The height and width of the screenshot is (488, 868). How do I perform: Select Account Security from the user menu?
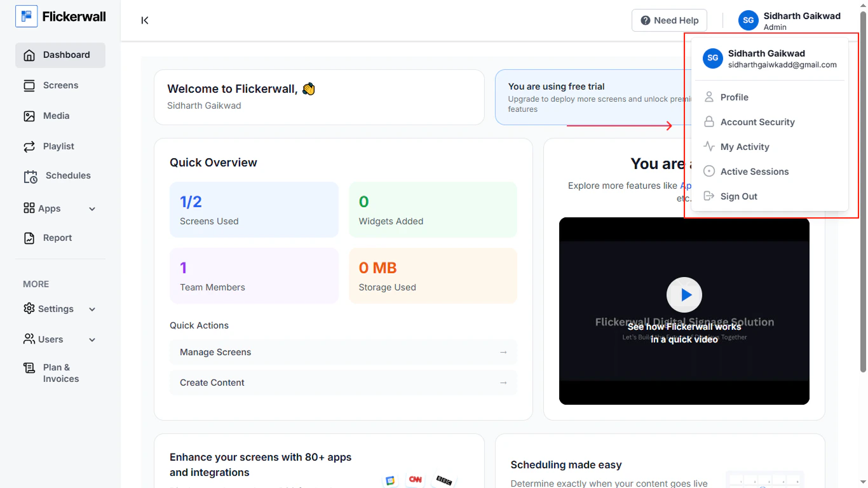pos(770,122)
